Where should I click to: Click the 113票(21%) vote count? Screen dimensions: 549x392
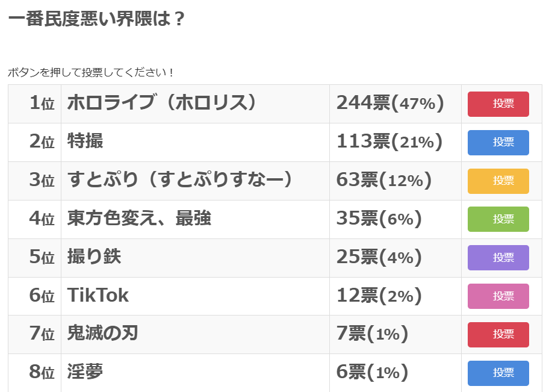tap(389, 142)
